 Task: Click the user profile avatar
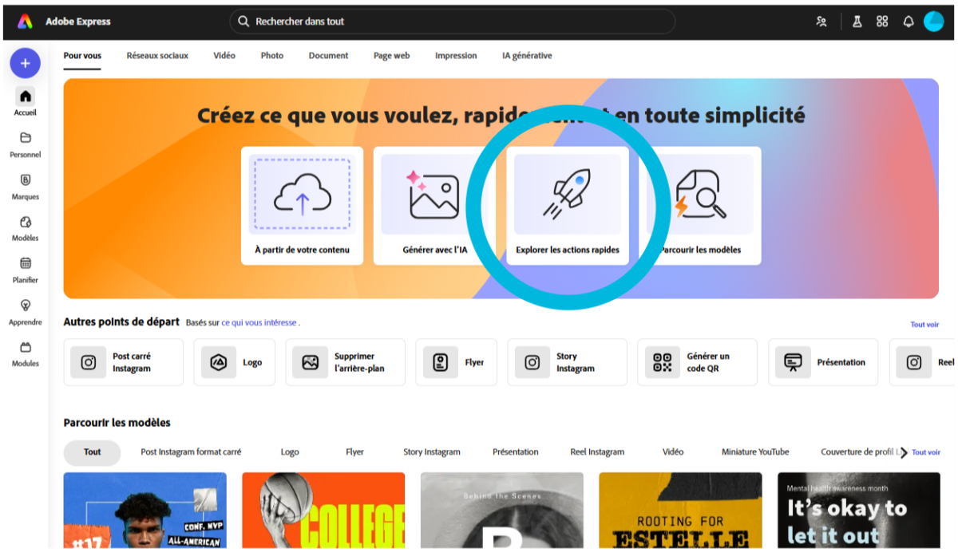click(x=933, y=22)
